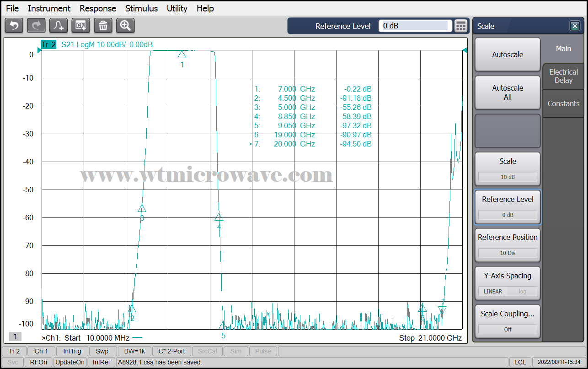
Task: Toggle RFOn in the status bar
Action: click(39, 362)
